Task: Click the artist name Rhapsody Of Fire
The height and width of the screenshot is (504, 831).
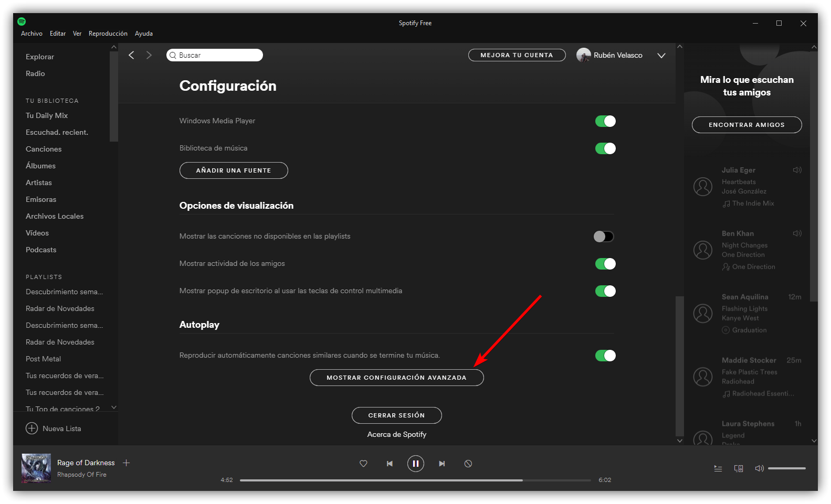Action: [82, 475]
